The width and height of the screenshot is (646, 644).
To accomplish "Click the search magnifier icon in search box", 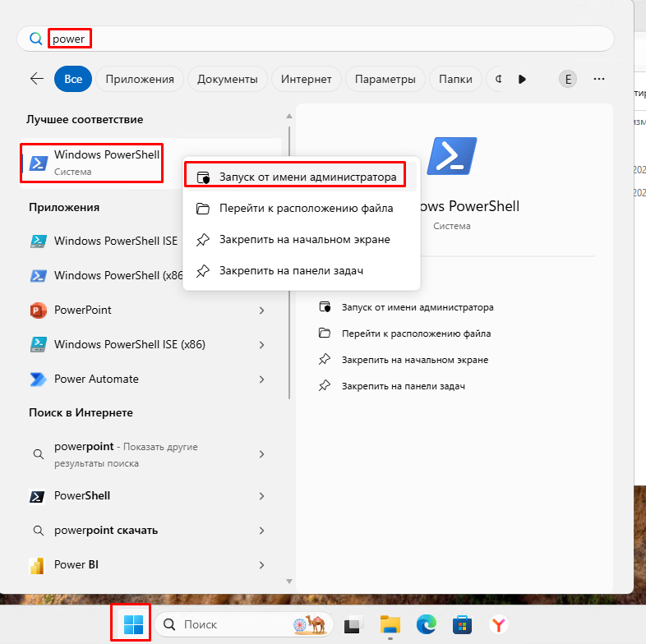I will (36, 39).
